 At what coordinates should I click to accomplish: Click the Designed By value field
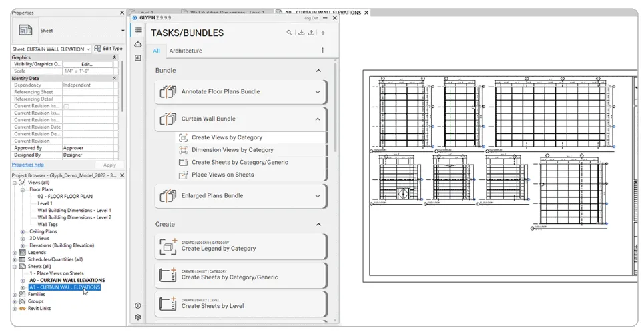[x=87, y=155]
